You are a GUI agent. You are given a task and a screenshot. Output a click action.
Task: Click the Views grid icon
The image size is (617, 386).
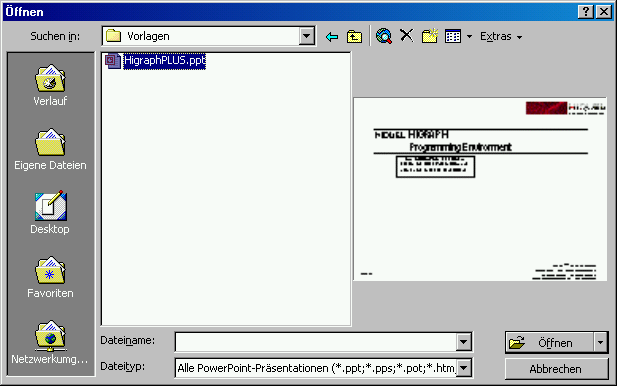coord(453,37)
